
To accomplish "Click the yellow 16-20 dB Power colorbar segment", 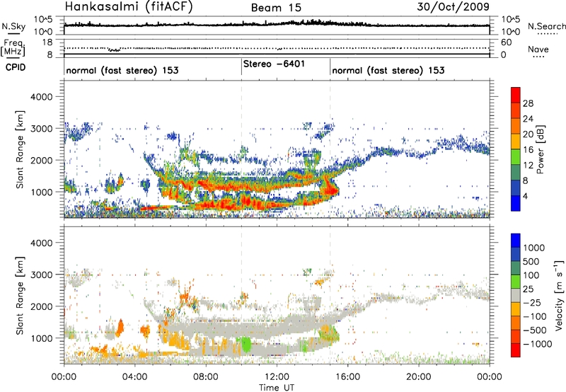I will tap(516, 141).
